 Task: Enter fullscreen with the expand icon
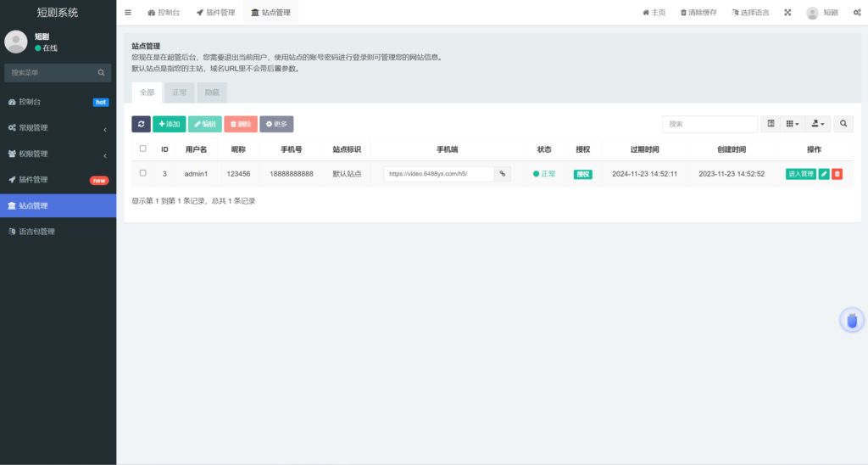tap(787, 12)
